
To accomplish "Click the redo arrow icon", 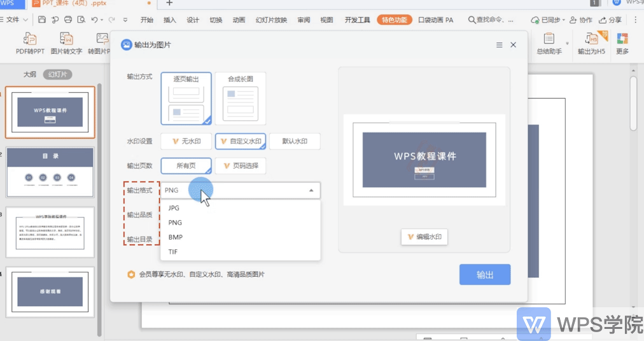I will [x=112, y=19].
